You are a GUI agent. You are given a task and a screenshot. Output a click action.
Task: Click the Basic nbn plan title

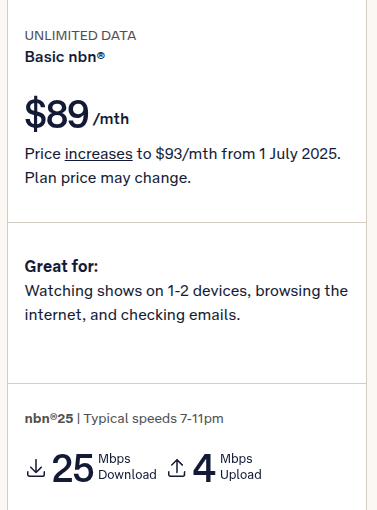[x=65, y=57]
